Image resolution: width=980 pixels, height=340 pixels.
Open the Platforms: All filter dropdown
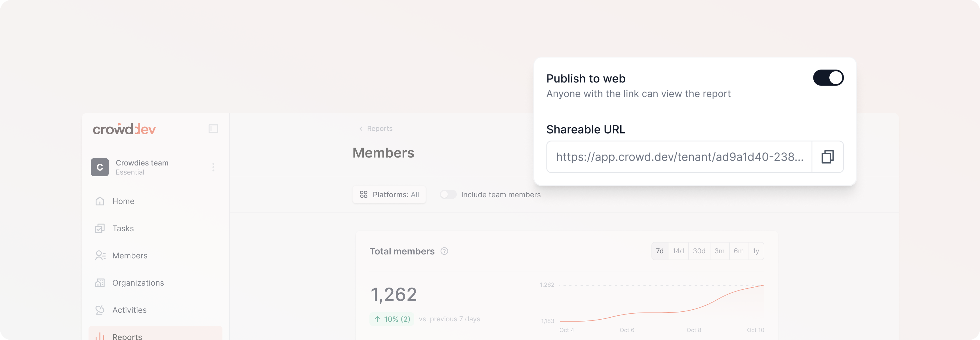point(389,194)
